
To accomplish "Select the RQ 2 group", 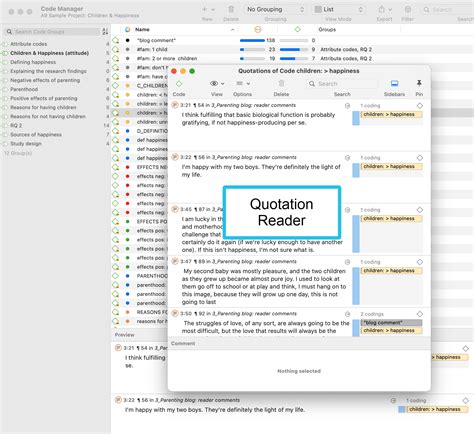I will pos(16,125).
